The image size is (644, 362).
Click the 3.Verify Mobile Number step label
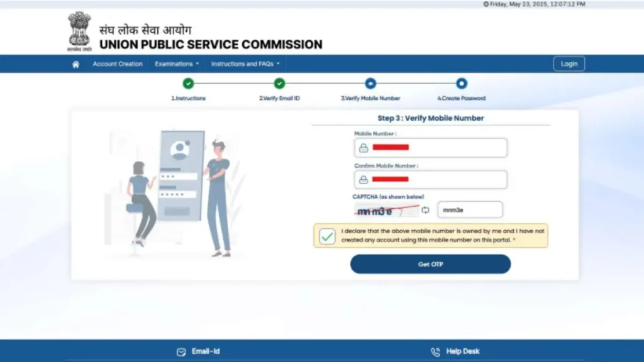point(370,98)
